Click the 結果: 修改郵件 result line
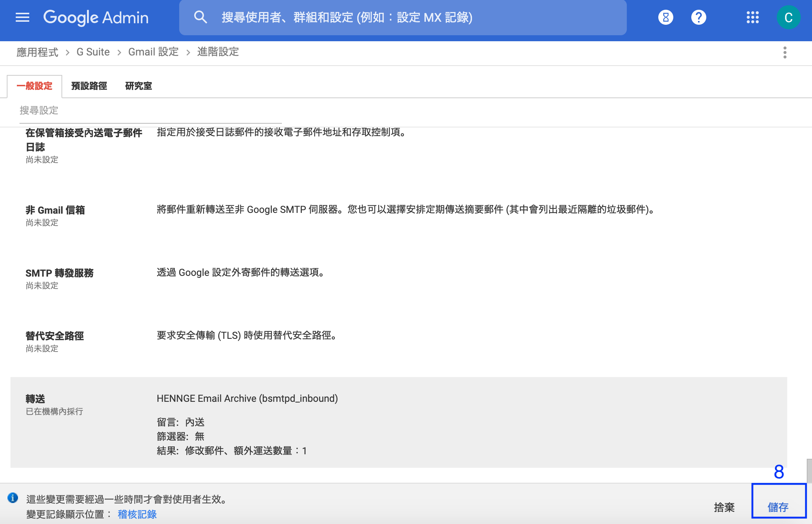The width and height of the screenshot is (812, 524). point(232,451)
